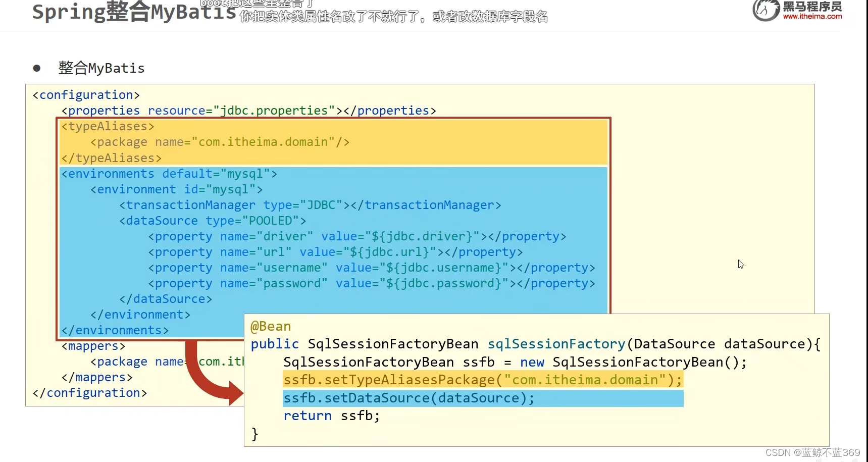Select the environment id="mysql" line
The height and width of the screenshot is (462, 868).
pos(177,189)
